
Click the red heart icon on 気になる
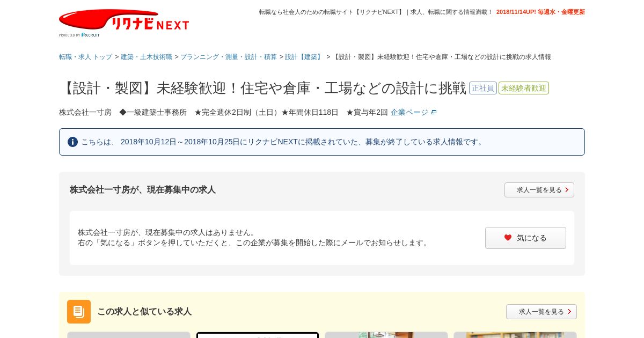coord(508,238)
